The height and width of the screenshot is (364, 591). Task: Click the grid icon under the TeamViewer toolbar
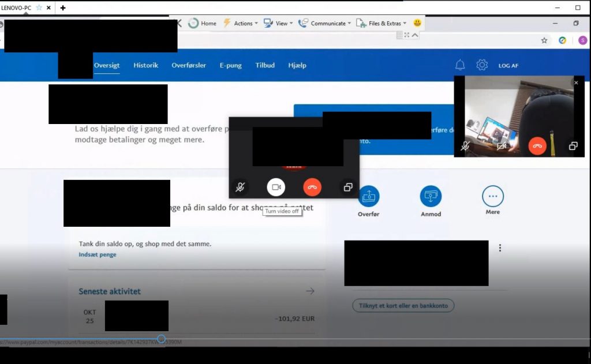point(399,35)
